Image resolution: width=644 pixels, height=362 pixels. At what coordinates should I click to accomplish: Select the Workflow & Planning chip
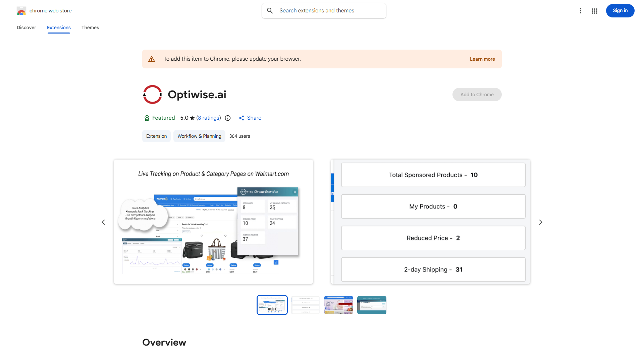pos(199,136)
